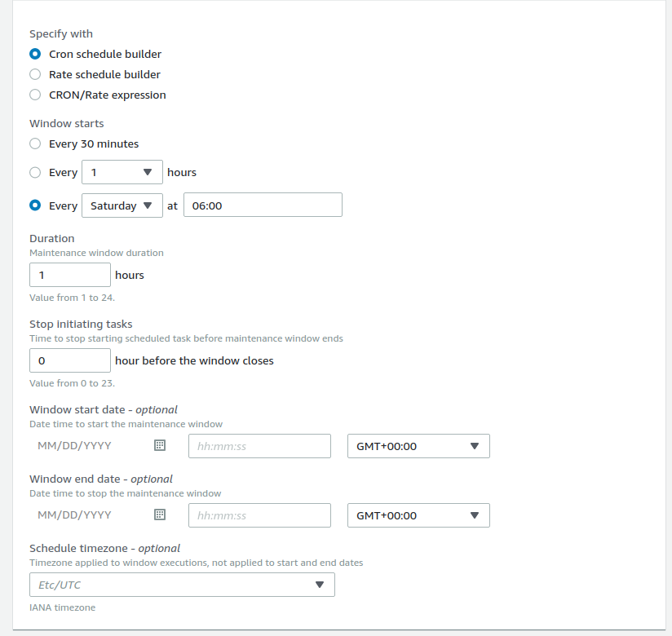The height and width of the screenshot is (636, 672).
Task: Select the Cron schedule builder option
Action: 35,55
